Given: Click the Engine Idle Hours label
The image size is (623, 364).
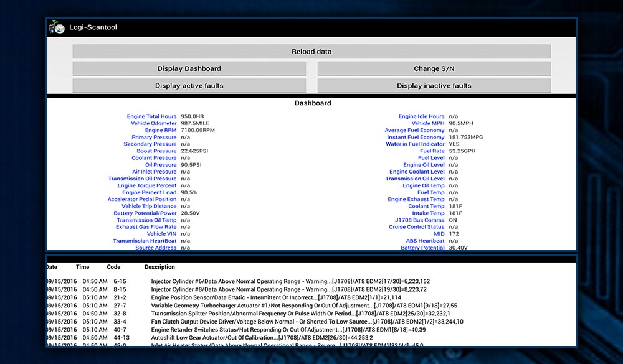Looking at the screenshot, I should point(422,116).
